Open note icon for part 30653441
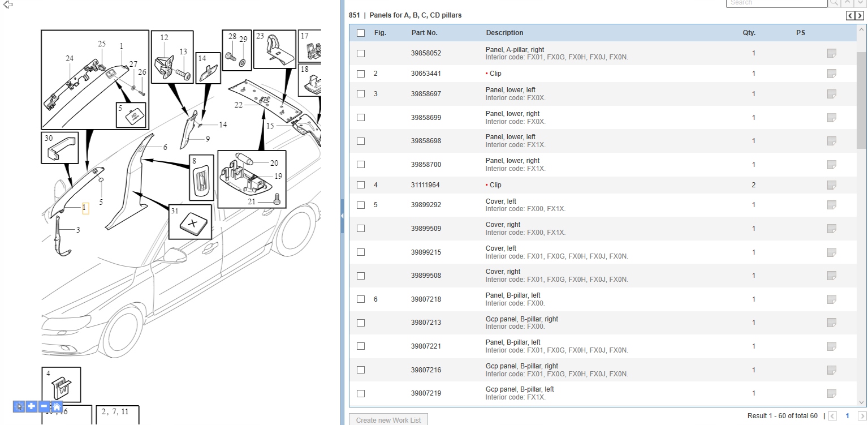Screen dimensions: 868x425 (831, 74)
